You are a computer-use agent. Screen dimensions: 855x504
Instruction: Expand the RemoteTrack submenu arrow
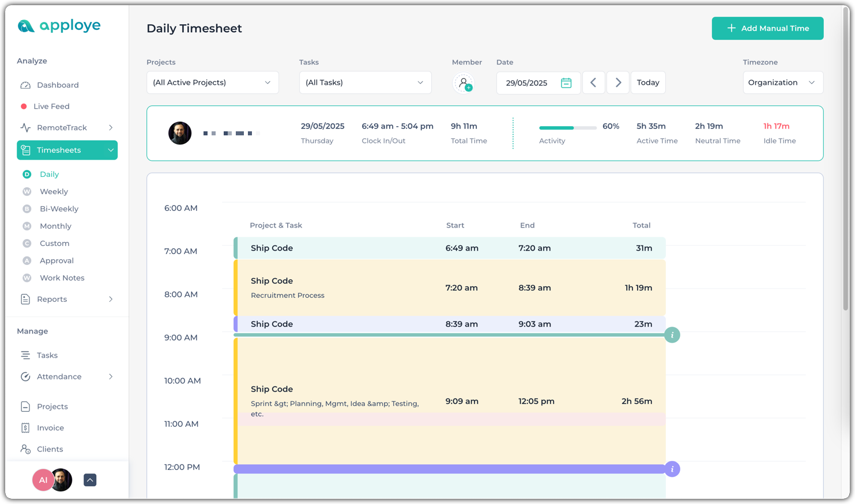[111, 128]
